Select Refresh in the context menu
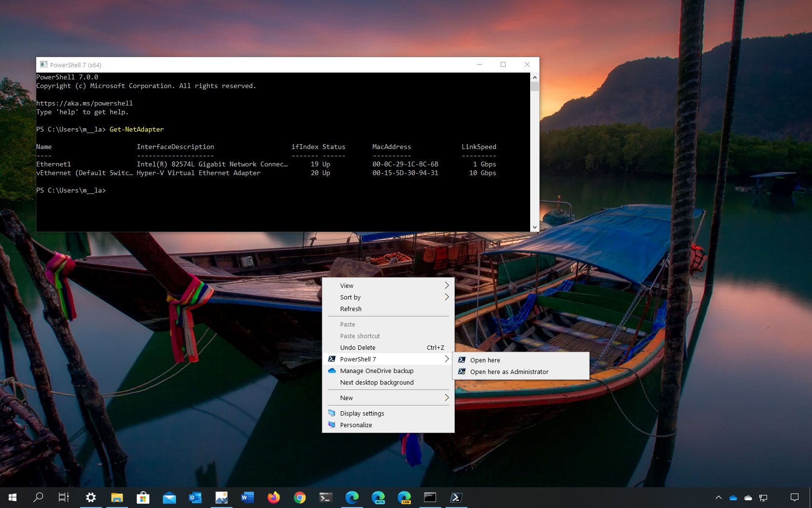This screenshot has height=508, width=812. (x=350, y=309)
